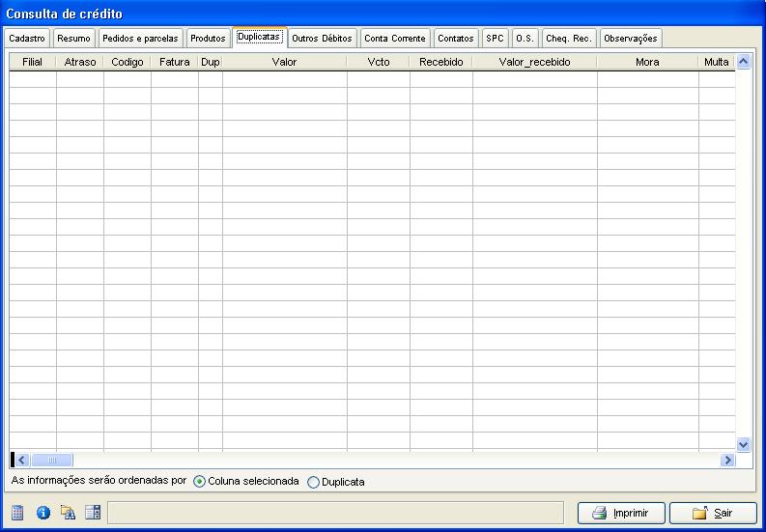Click the vertical scrollbar up arrow
The height and width of the screenshot is (532, 766).
743,62
